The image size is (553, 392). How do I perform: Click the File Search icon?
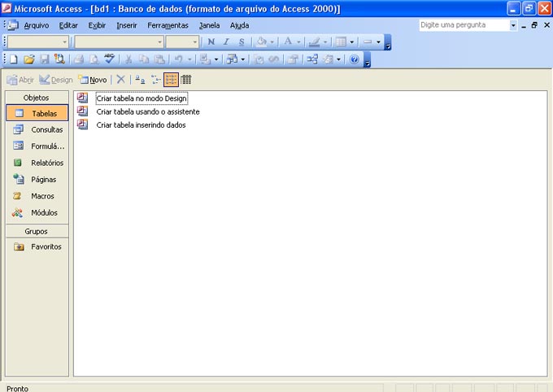[59, 59]
